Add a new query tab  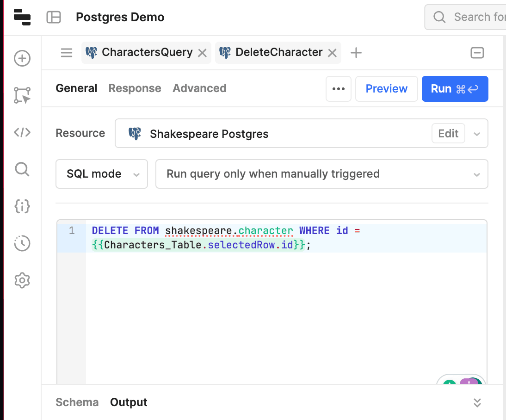point(356,53)
